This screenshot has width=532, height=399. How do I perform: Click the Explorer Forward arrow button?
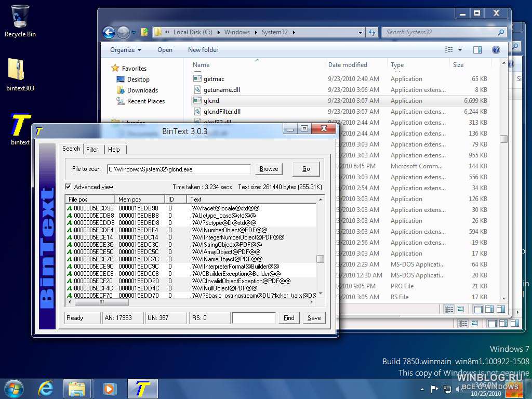[x=123, y=33]
